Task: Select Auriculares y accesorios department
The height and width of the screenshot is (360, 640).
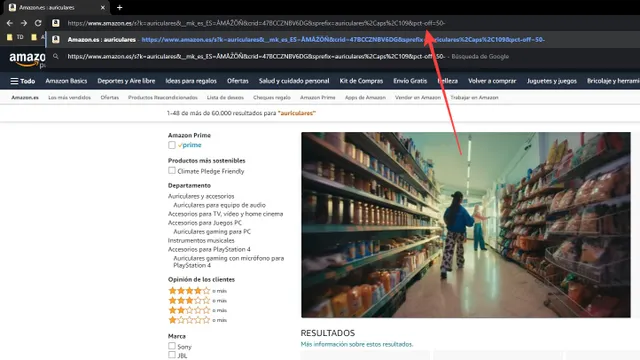Action: pyautogui.click(x=201, y=196)
